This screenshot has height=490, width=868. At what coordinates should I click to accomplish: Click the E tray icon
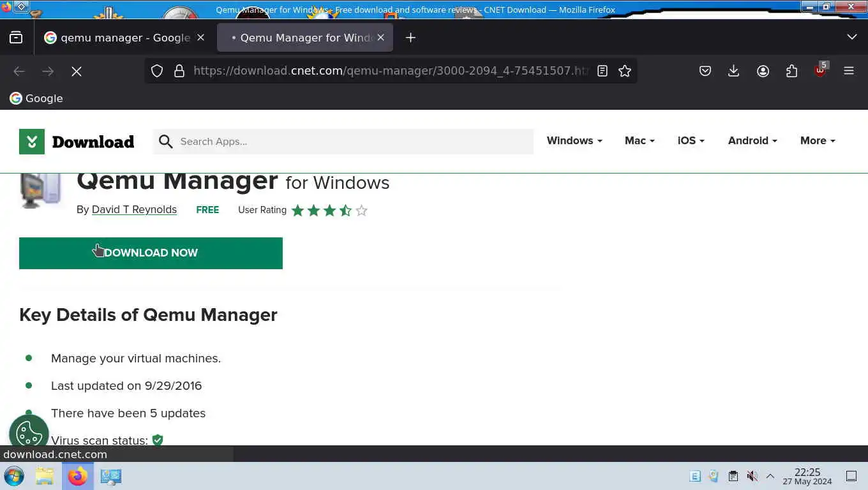click(696, 476)
